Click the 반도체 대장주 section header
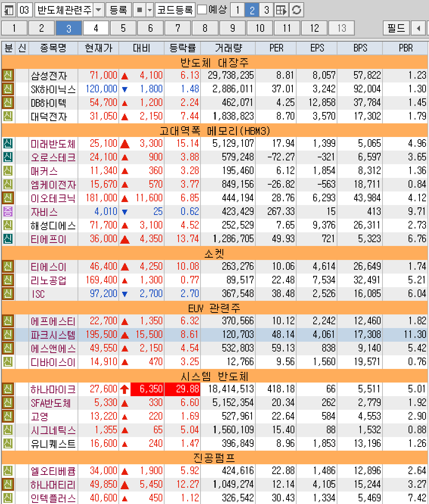429x504 pixels. [x=214, y=62]
